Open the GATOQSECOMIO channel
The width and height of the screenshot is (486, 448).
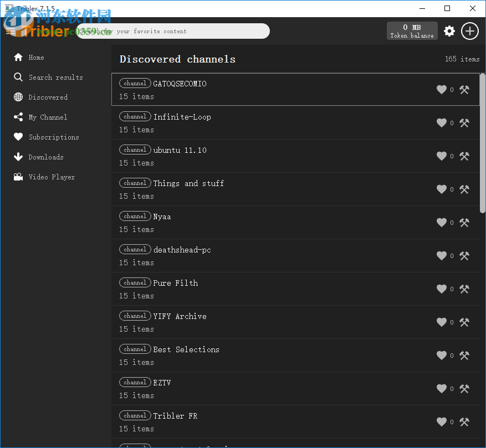(x=295, y=90)
